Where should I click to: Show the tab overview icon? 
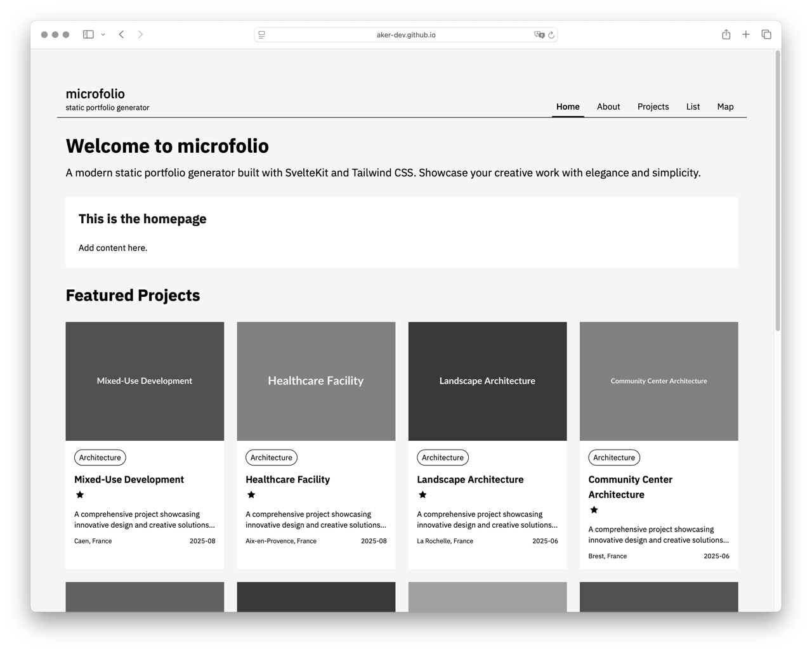(x=766, y=34)
